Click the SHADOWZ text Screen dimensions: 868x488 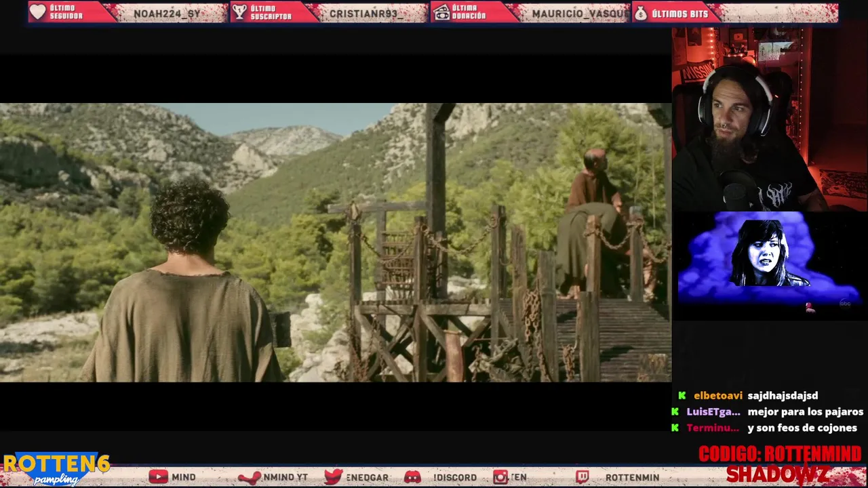tap(777, 474)
